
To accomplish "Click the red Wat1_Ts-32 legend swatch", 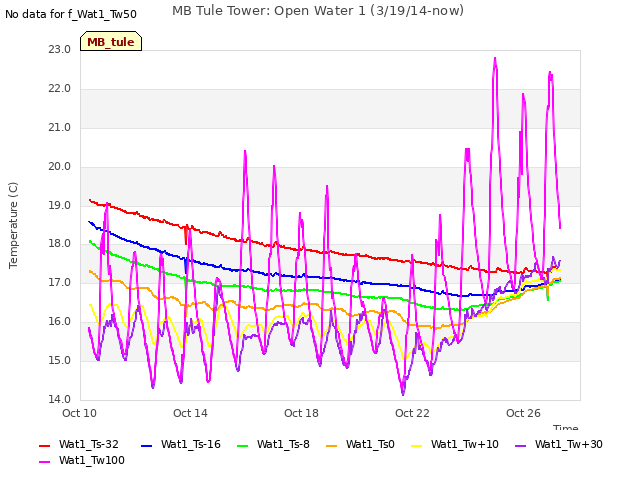I will (44, 445).
